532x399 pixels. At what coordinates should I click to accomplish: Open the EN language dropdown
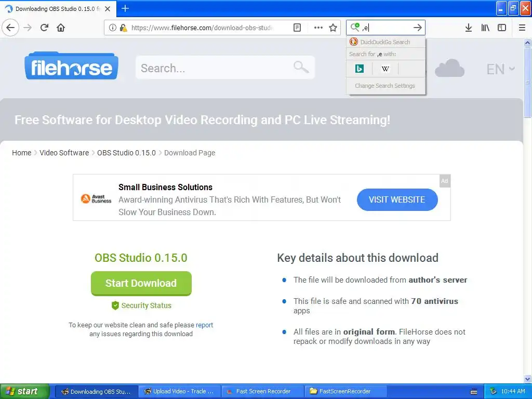(x=501, y=69)
